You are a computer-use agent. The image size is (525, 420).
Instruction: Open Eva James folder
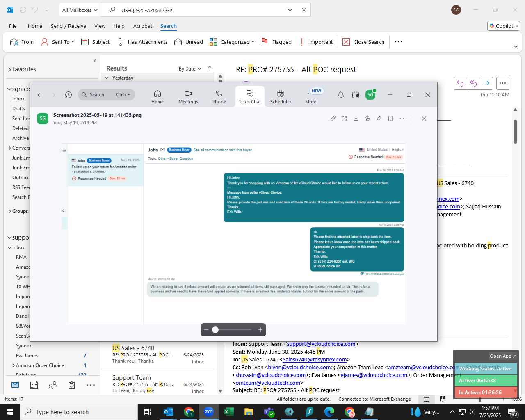pyautogui.click(x=27, y=356)
